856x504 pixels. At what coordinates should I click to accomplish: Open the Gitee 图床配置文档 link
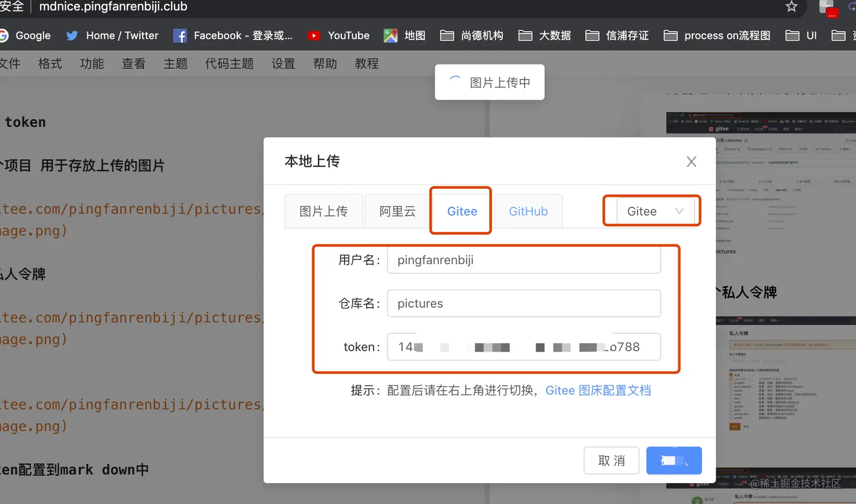(598, 390)
